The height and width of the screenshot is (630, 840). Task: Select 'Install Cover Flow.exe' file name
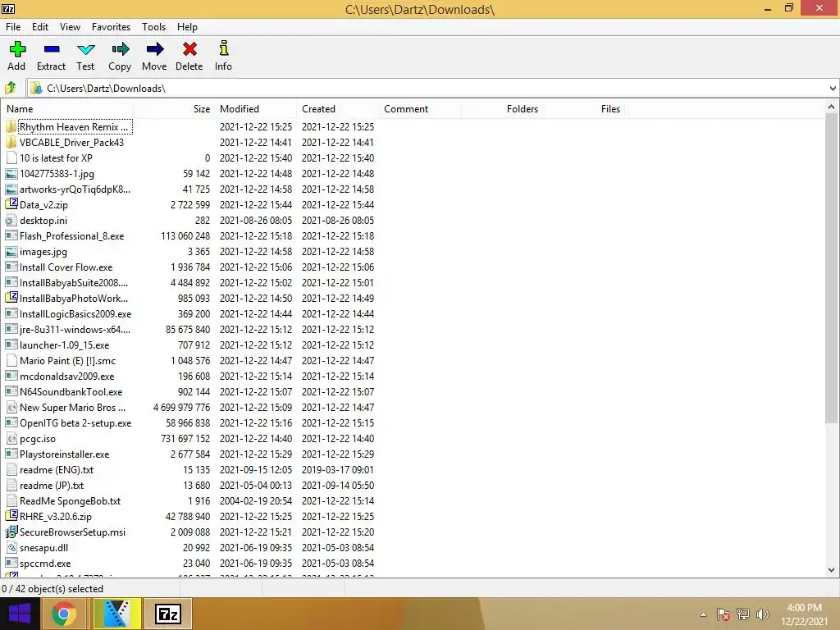66,267
